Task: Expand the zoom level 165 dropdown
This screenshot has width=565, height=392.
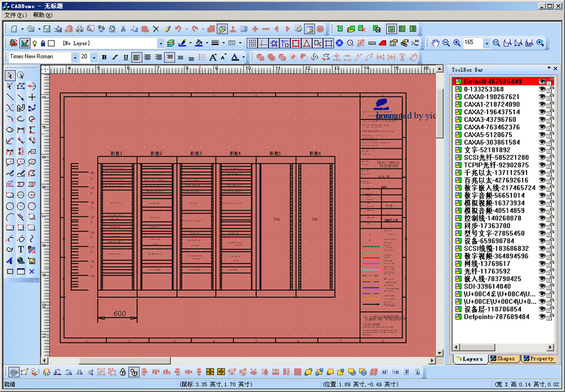Action: 486,43
